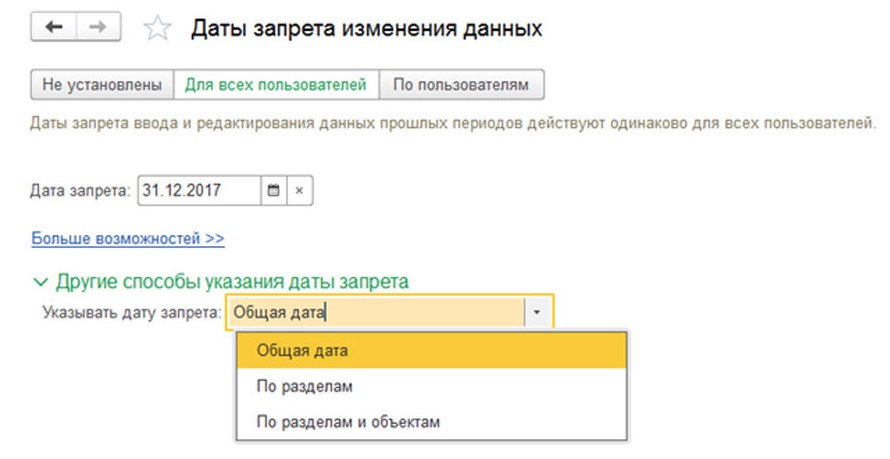Screen dimensions: 890x459
Task: Click the Даты запрета изменения данных title
Action: (366, 29)
